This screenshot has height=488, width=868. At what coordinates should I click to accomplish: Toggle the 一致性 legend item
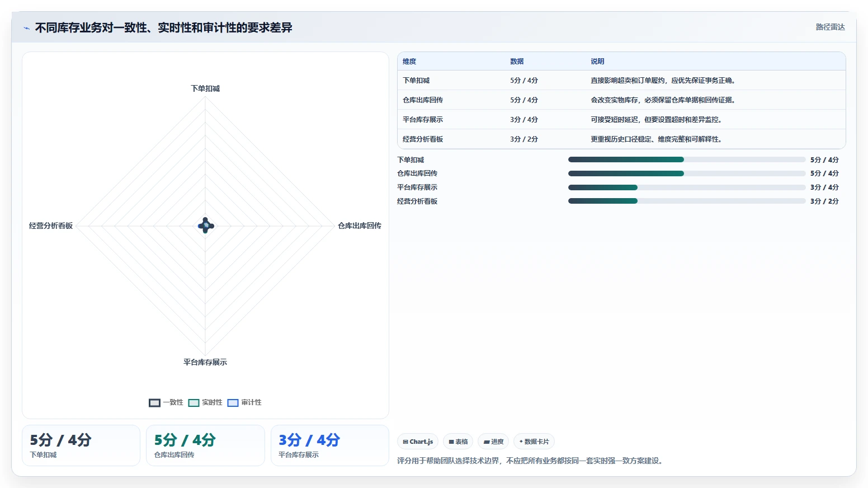[166, 402]
